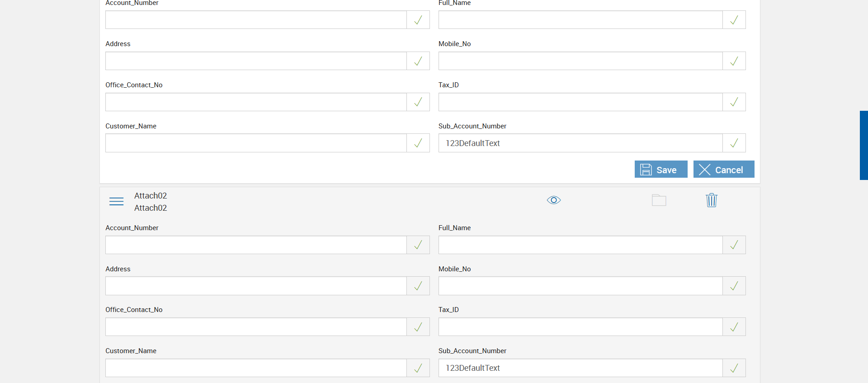Click the Mobile_No input above the Save button
Screen dimensions: 868x383
click(x=580, y=61)
